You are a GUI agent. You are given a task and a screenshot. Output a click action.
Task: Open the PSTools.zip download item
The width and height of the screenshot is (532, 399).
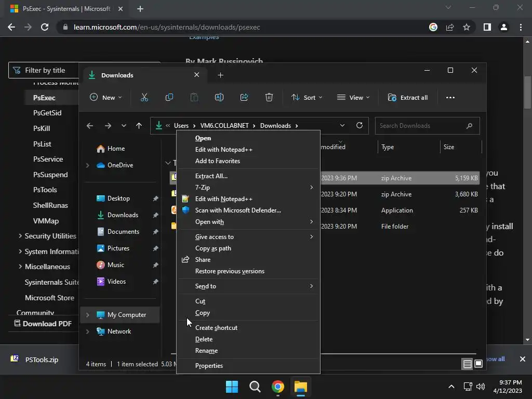coord(35,360)
